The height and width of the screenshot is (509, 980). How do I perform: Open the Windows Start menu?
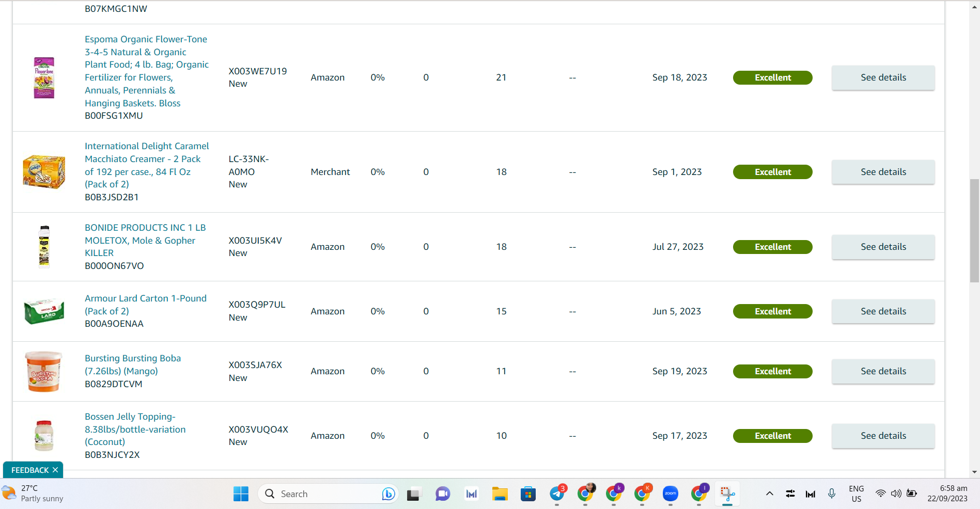[x=241, y=494]
